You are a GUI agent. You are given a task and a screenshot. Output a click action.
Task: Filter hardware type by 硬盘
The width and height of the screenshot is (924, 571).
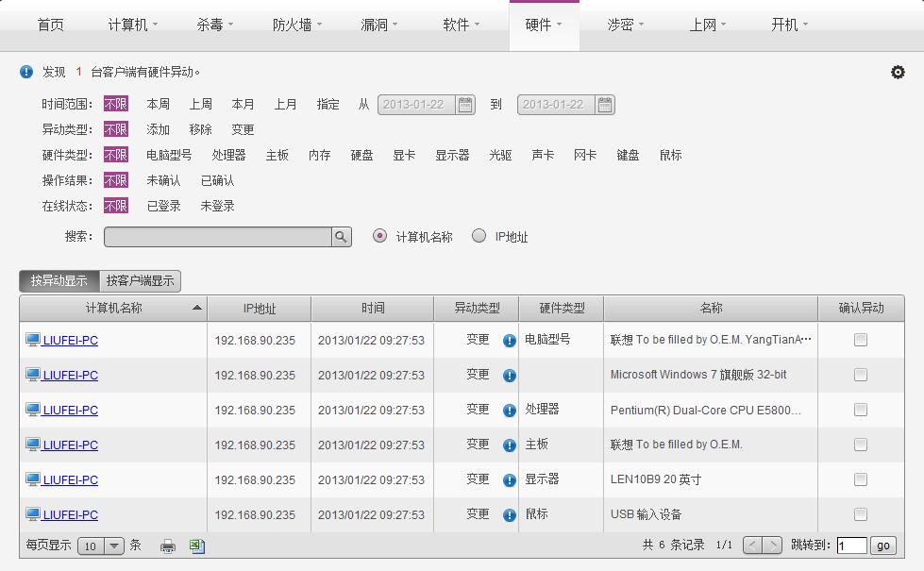[361, 155]
